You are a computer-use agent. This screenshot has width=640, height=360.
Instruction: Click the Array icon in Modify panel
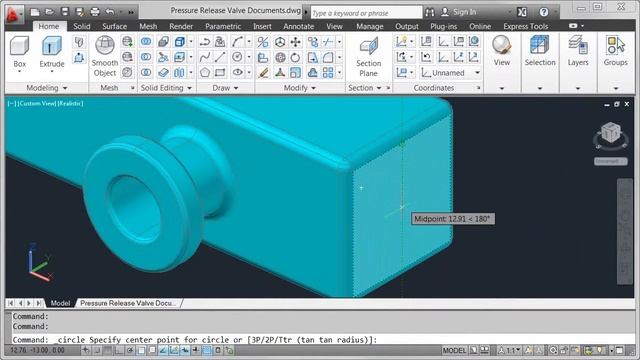point(328,73)
